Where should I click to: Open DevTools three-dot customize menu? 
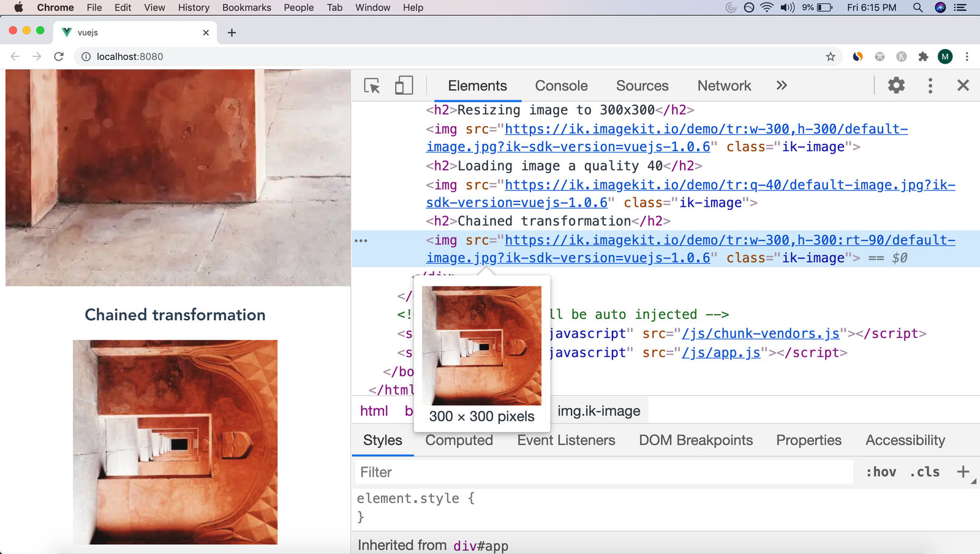930,86
